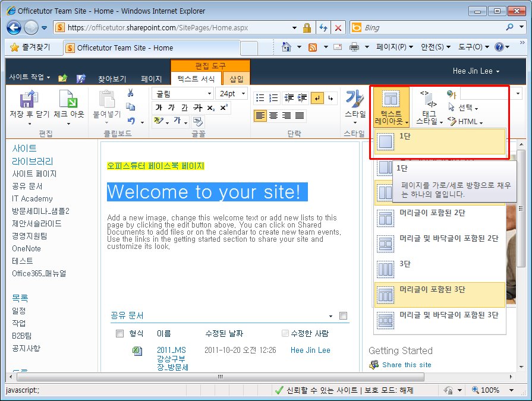Open the IE home page icon
The image size is (532, 401).
[287, 47]
